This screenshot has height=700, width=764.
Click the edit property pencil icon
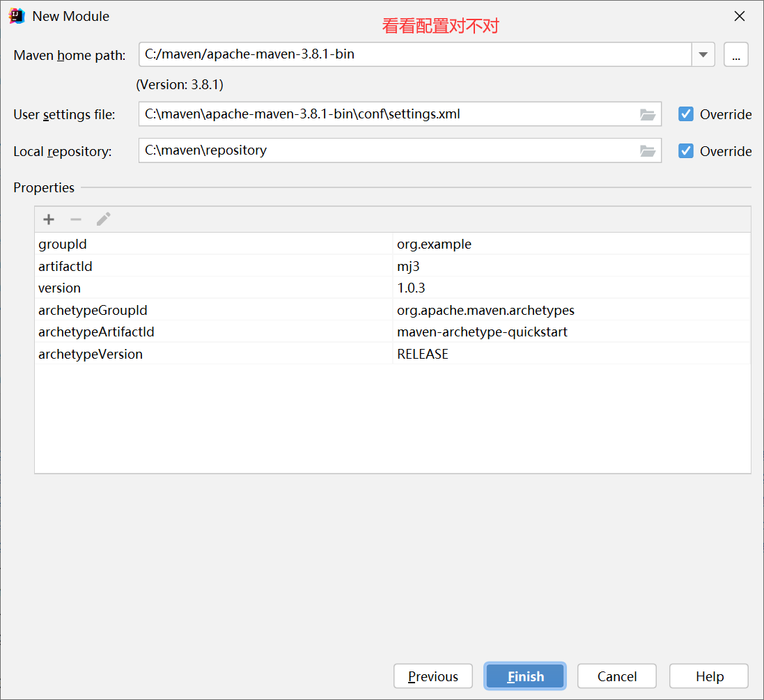[103, 219]
